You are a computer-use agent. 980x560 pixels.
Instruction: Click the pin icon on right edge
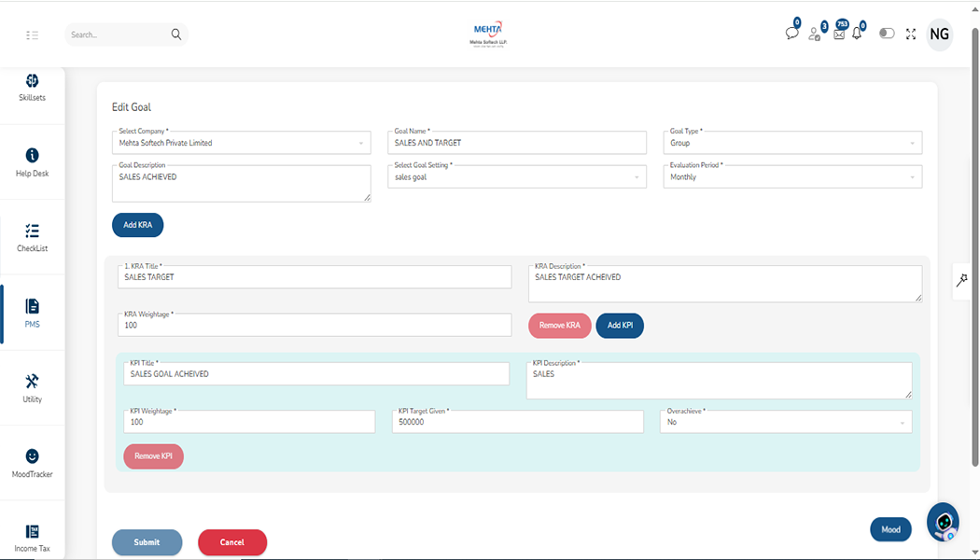962,280
